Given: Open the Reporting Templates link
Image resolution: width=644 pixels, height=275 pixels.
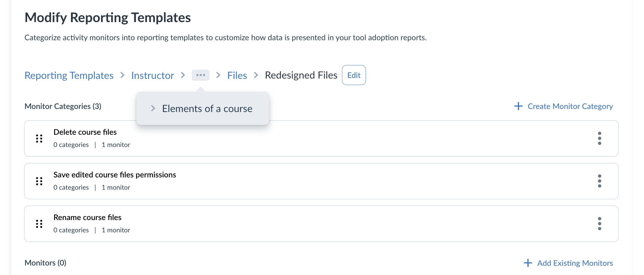Looking at the screenshot, I should (x=69, y=75).
